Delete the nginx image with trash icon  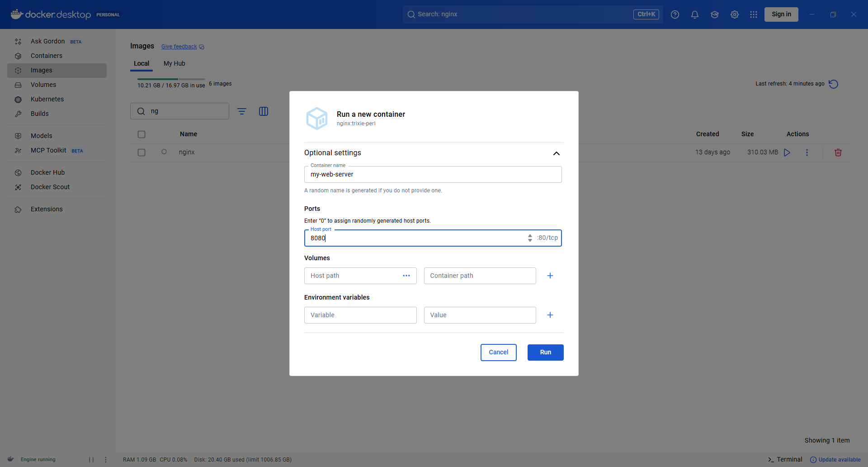pyautogui.click(x=838, y=152)
